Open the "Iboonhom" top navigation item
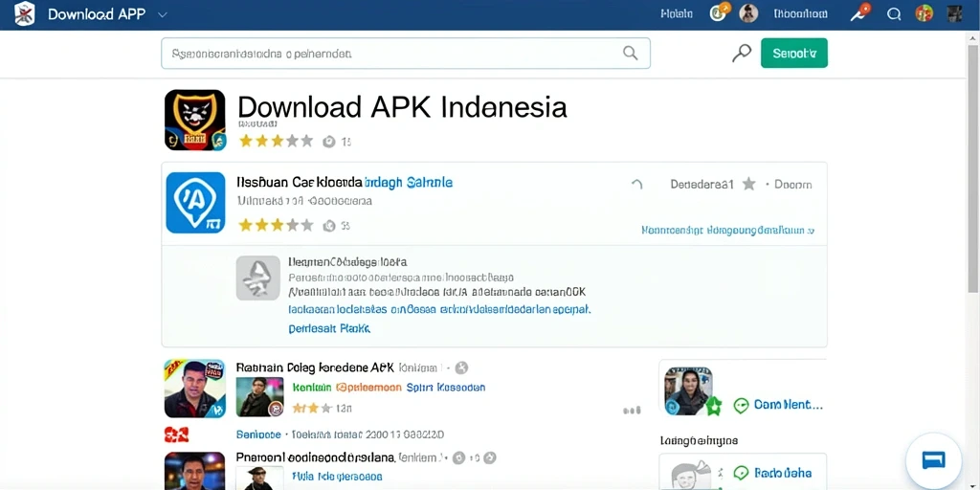This screenshot has width=980, height=490. (801, 13)
